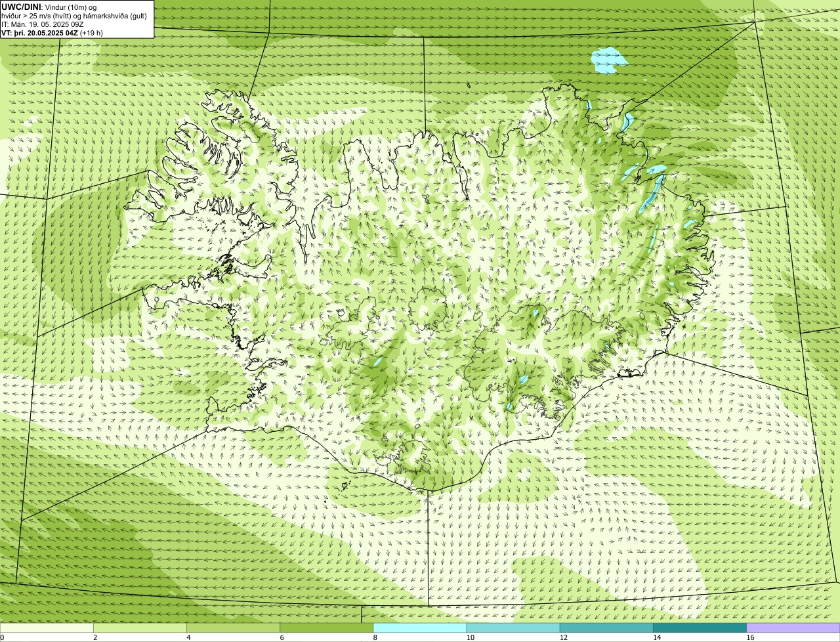The image size is (840, 642).
Task: Click the '2' label on the color scale
Action: coord(95,637)
